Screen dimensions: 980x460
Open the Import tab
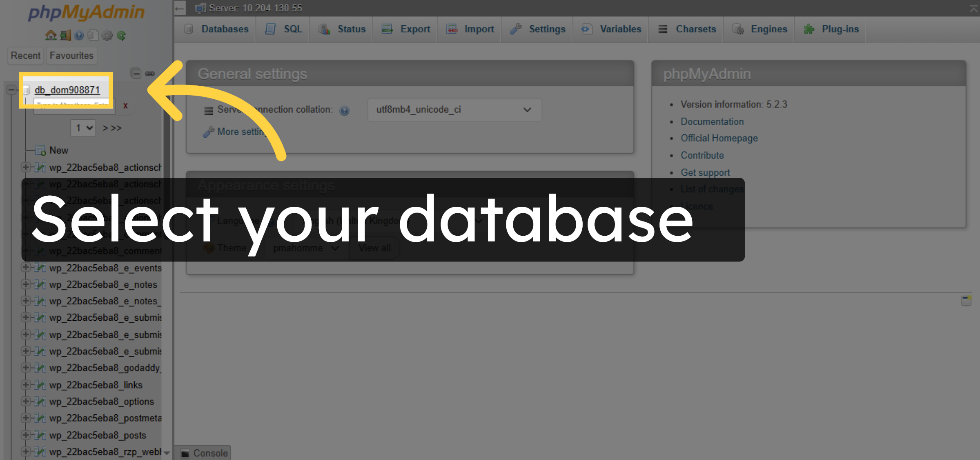click(x=469, y=29)
